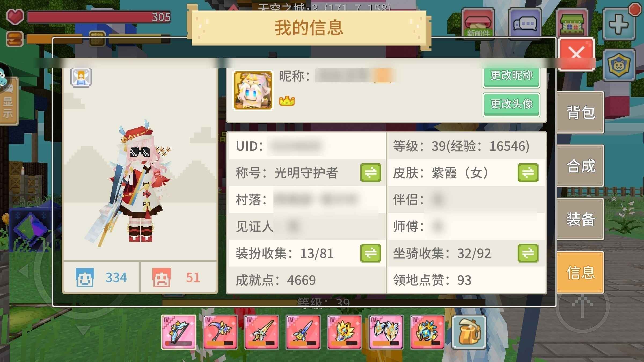Switch to the 背包 tab
Viewport: 644px width, 362px height.
coord(580,112)
